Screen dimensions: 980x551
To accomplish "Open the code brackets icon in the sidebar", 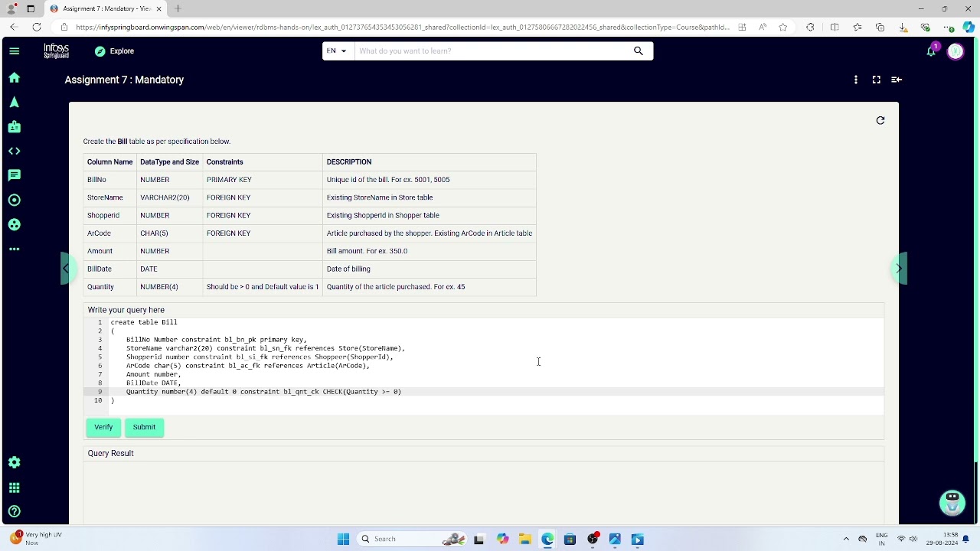I will 14,152.
